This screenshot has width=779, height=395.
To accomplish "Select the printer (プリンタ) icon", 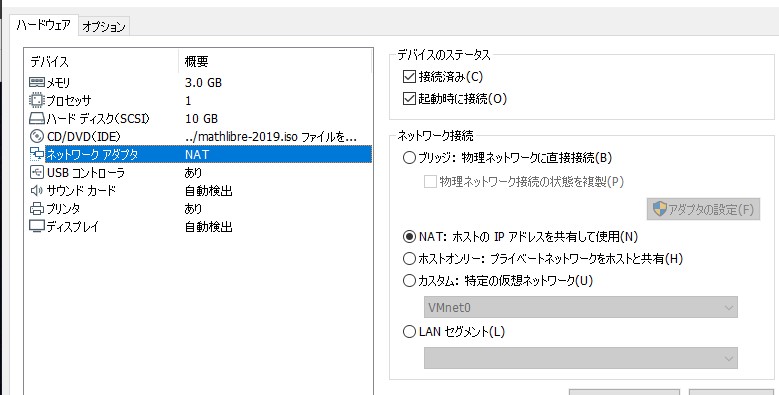I will tap(37, 209).
